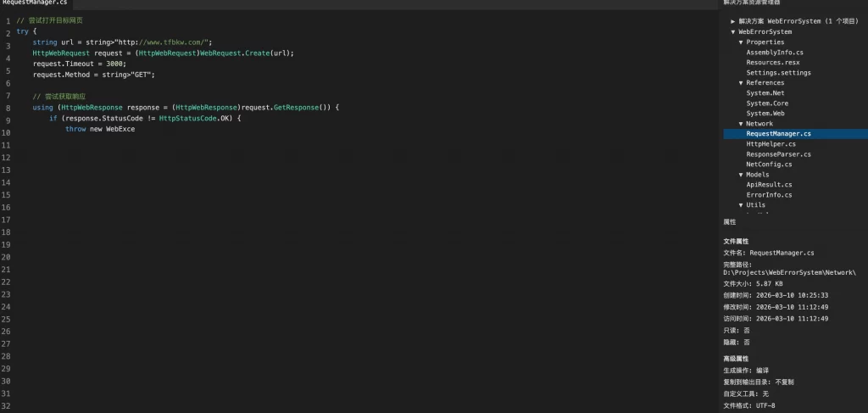868x413 pixels.
Task: Click the 只读 read-only property value
Action: coord(747,330)
